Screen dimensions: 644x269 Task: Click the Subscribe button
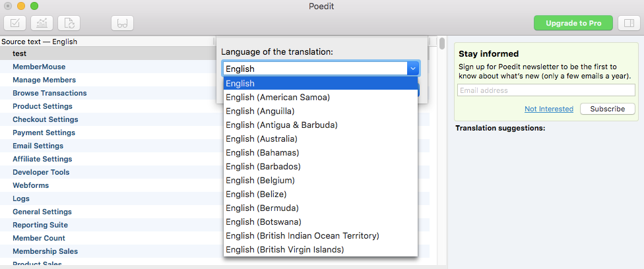pyautogui.click(x=608, y=109)
